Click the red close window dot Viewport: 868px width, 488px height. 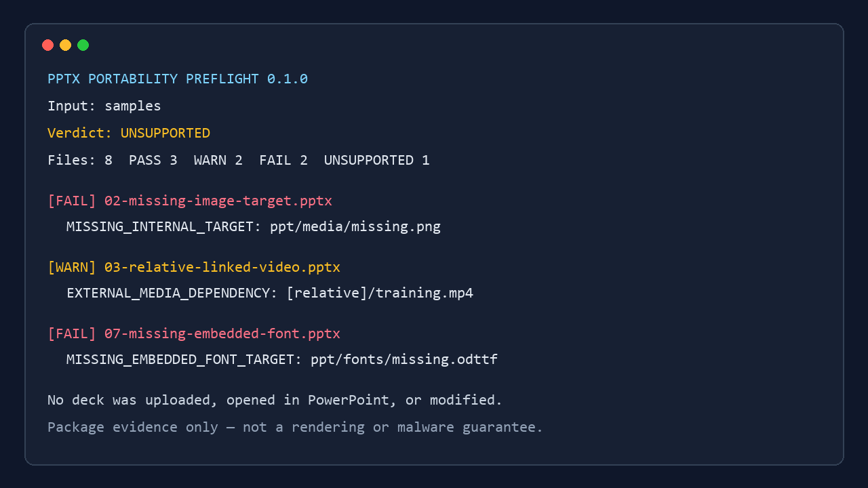coord(47,45)
